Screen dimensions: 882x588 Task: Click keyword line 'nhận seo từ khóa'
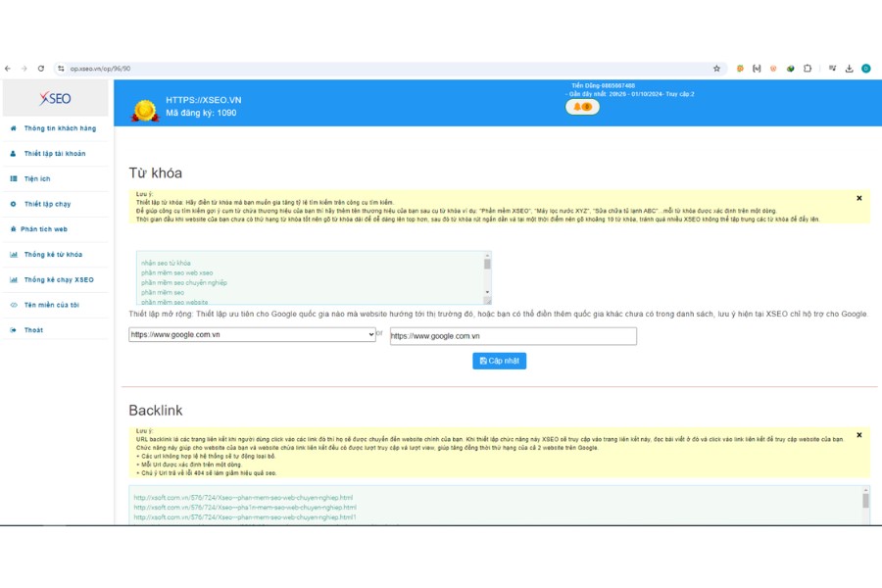pos(166,263)
